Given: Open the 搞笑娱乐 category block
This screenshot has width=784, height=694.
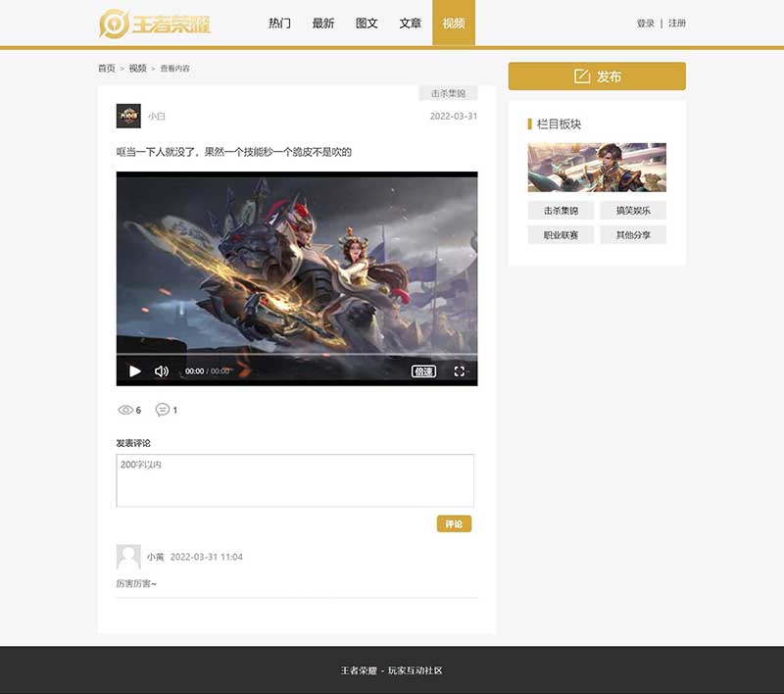Looking at the screenshot, I should point(633,211).
